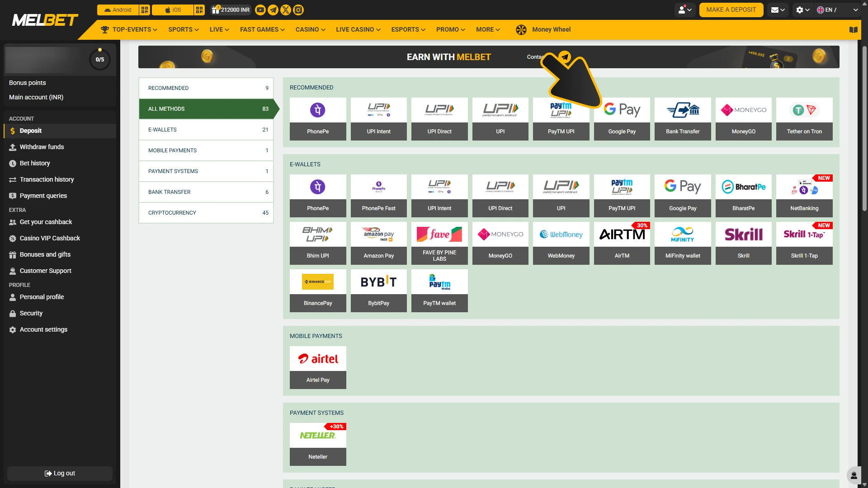Open the Money Wheel icon
Screen dimensions: 868x488
tap(521, 30)
